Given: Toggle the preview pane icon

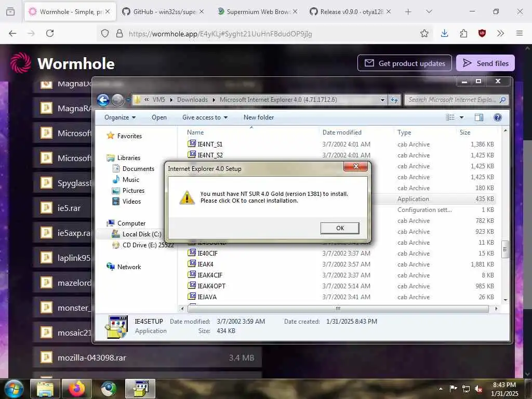Looking at the screenshot, I should point(478,117).
